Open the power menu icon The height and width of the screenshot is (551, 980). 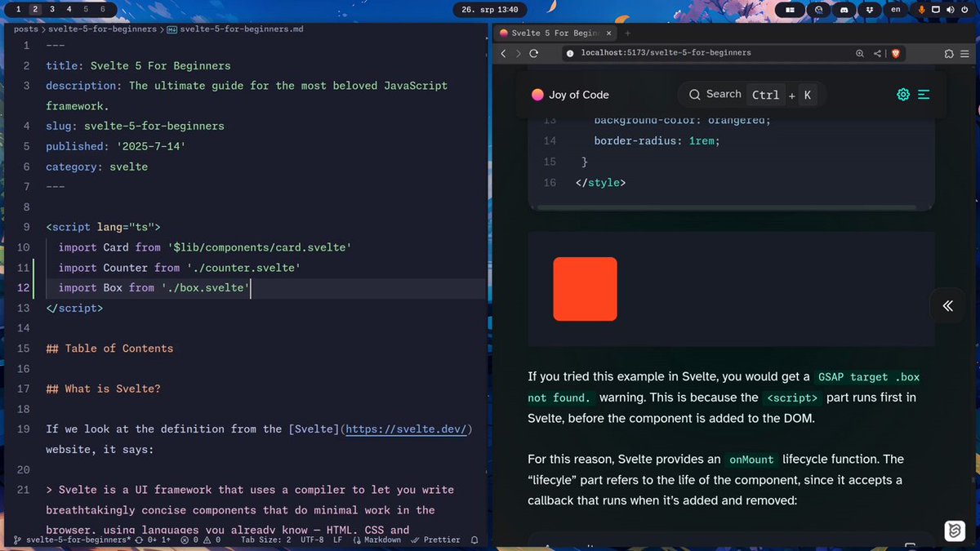964,10
